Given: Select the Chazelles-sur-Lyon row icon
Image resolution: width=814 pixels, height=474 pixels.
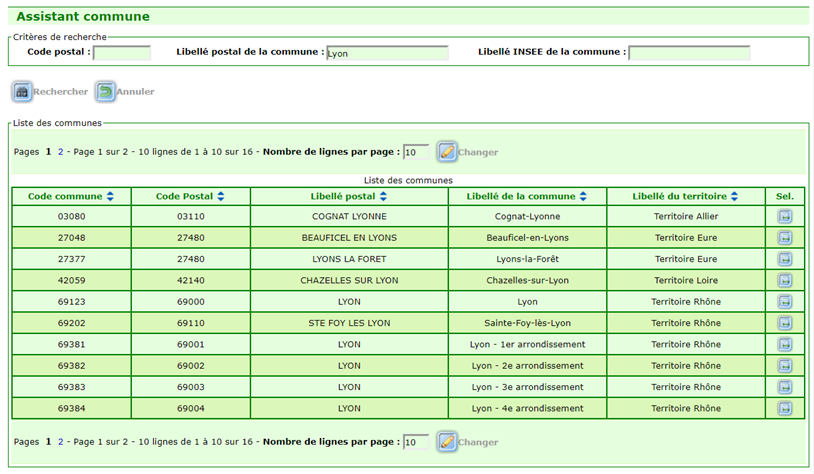Looking at the screenshot, I should point(785,280).
